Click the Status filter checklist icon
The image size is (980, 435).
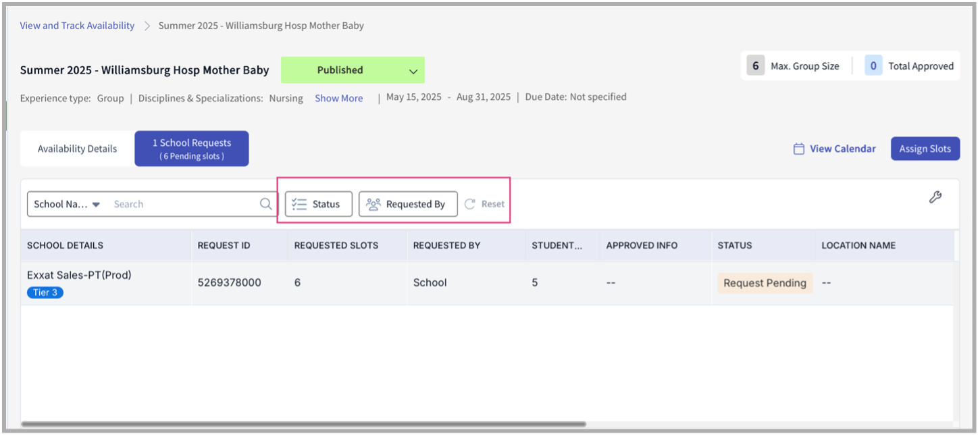[299, 204]
